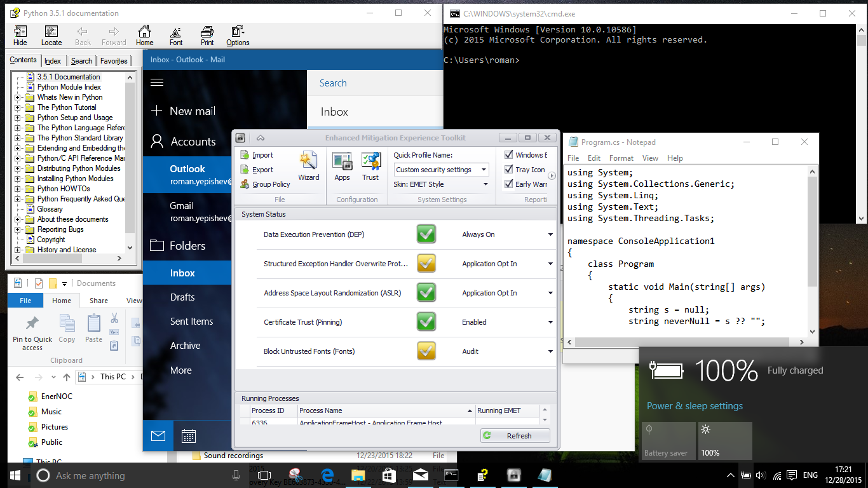Toggle the Tray Icon checkbox in EMET
868x488 pixels.
(x=508, y=170)
